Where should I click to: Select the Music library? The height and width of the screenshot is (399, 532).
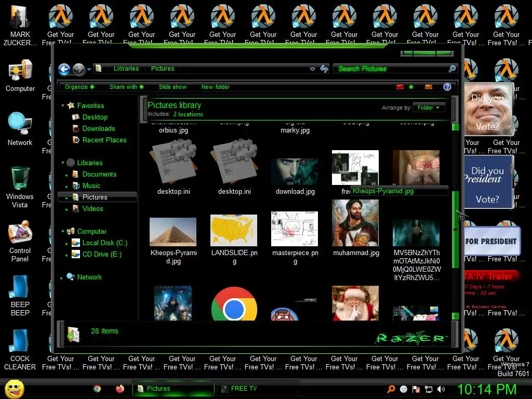91,185
